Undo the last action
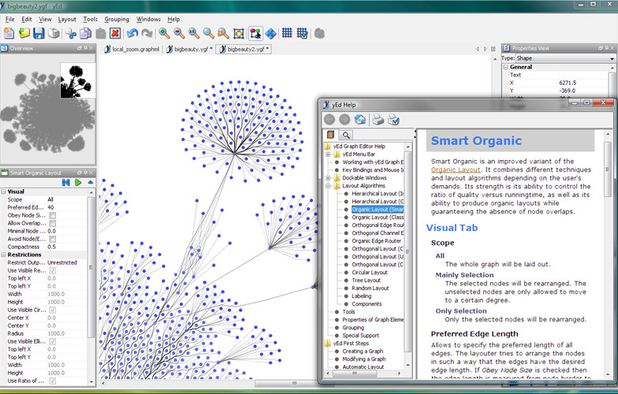This screenshot has height=394, width=618. tap(132, 33)
